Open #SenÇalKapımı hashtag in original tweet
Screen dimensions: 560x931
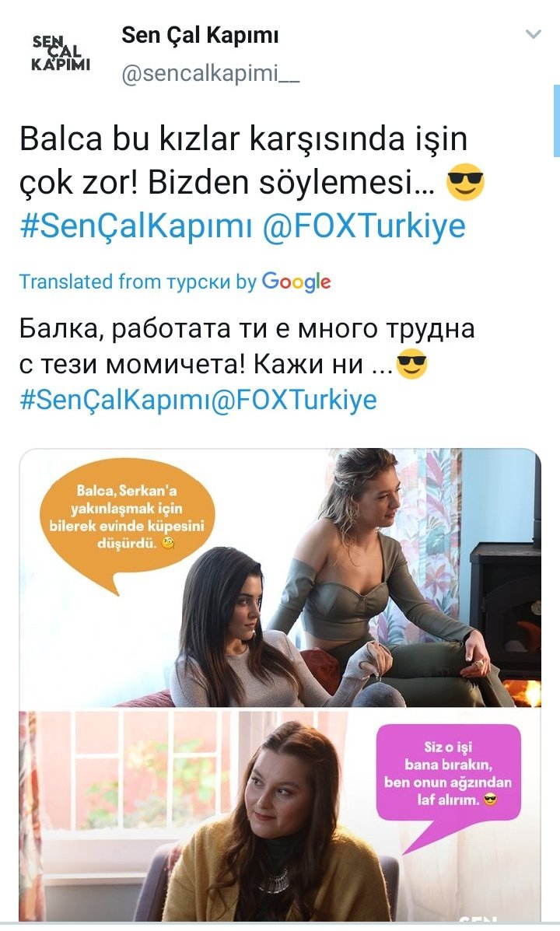[136, 227]
